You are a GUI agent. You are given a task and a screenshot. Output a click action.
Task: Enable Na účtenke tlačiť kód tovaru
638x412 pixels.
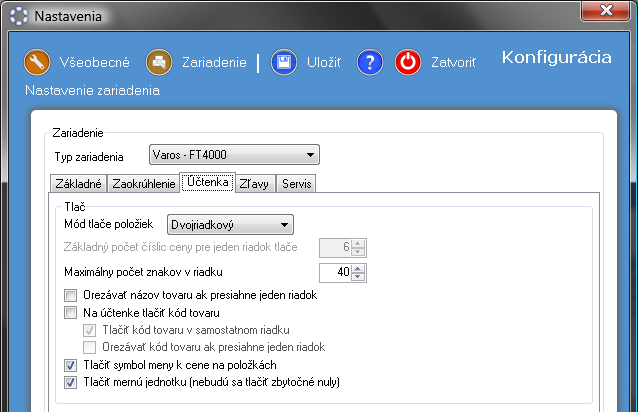pyautogui.click(x=70, y=313)
